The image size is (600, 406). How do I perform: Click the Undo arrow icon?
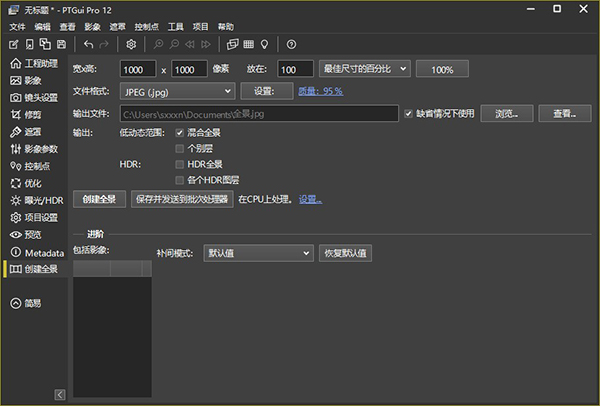point(88,44)
